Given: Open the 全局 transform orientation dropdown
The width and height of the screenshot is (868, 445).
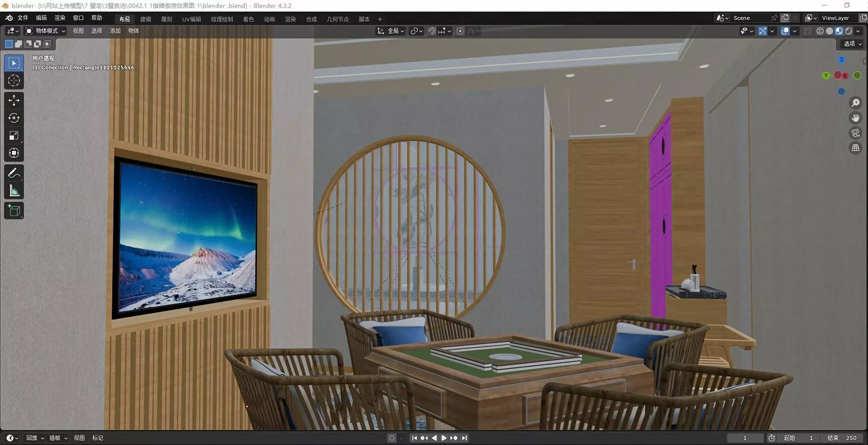Looking at the screenshot, I should click(x=391, y=31).
